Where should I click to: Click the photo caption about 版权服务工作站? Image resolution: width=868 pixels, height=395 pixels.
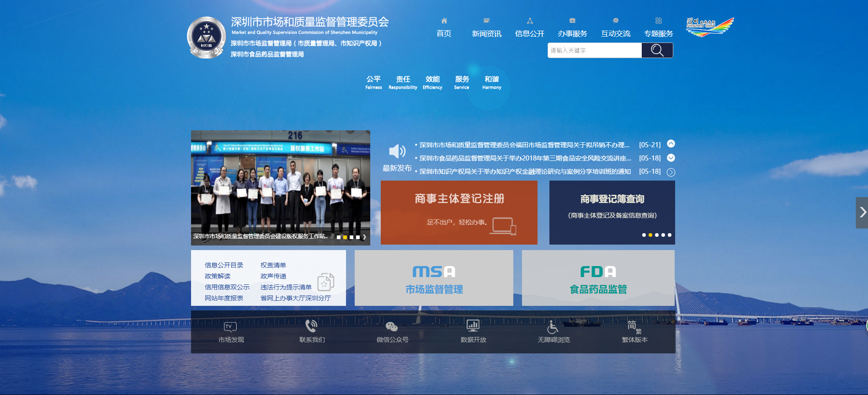[x=260, y=236]
